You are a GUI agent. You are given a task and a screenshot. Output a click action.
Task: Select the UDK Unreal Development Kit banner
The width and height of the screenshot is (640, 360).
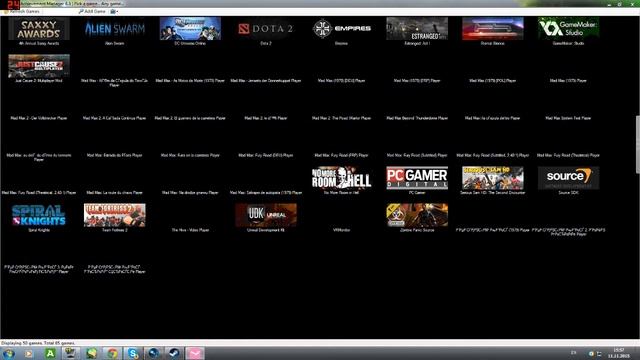(266, 215)
